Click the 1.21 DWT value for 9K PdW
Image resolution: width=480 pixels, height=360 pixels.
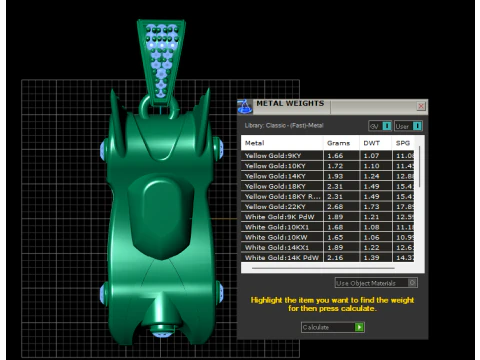pos(371,217)
